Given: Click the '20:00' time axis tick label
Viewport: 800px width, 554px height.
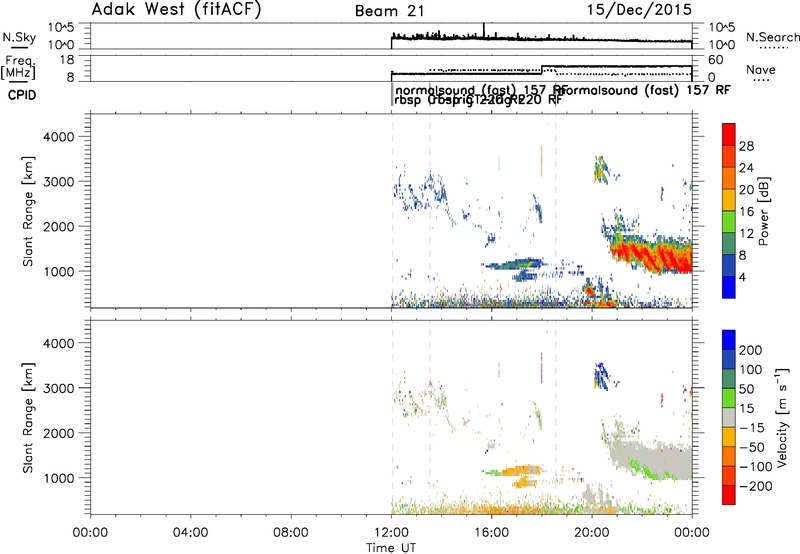Looking at the screenshot, I should (x=591, y=533).
